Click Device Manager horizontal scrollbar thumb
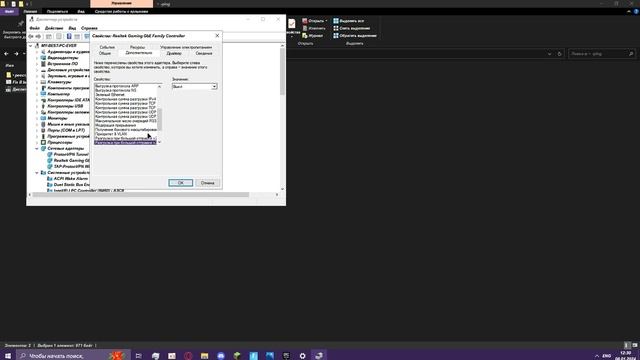This screenshot has height=360, width=640. (140, 195)
